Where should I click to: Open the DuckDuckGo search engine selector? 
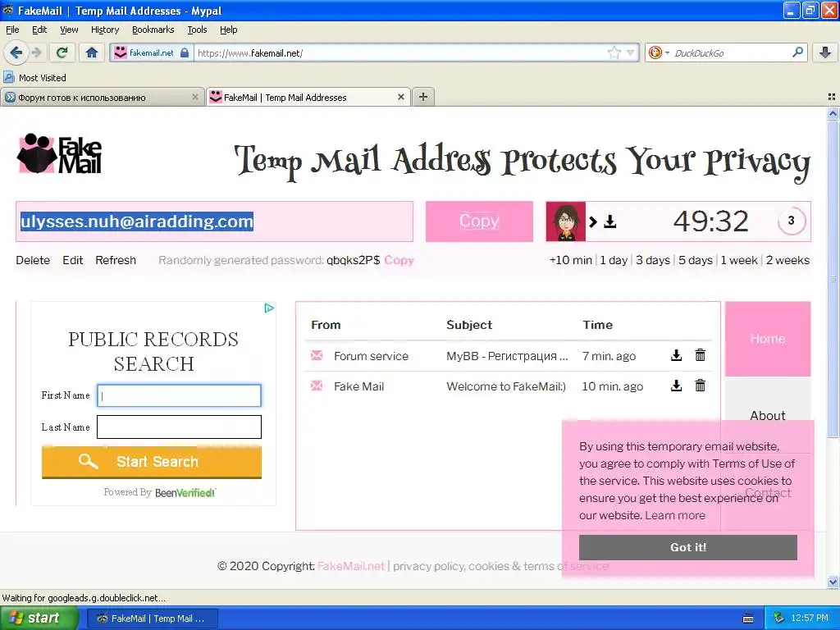(x=659, y=52)
